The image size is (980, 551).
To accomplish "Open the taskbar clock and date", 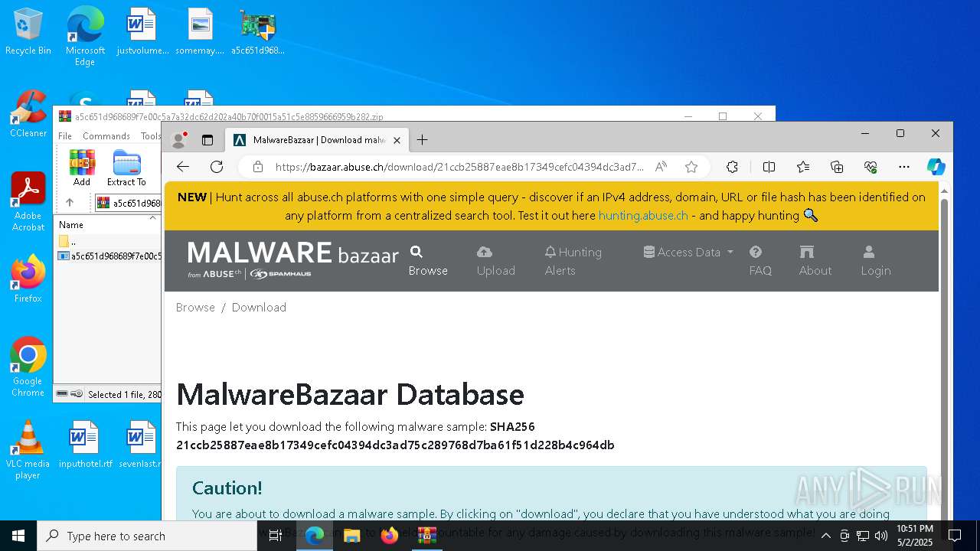I will 915,536.
